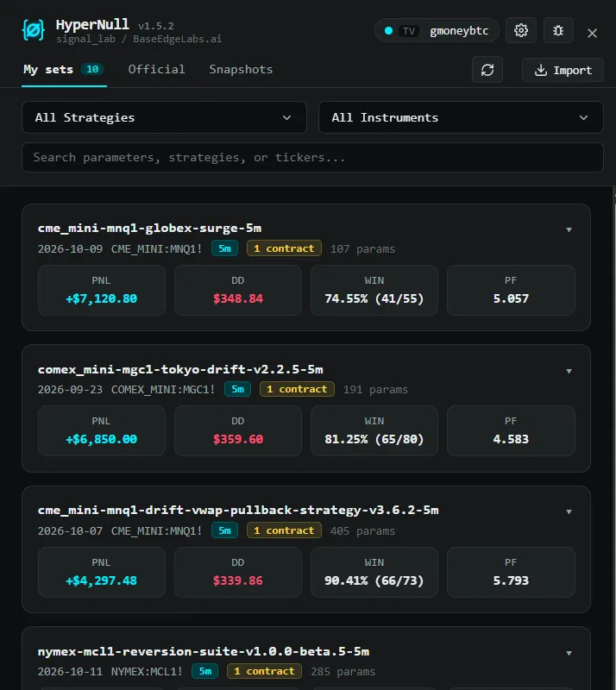The image size is (616, 690).
Task: Click the signal_lab / BaseEdgeLabs.ai subtitle
Action: click(139, 39)
